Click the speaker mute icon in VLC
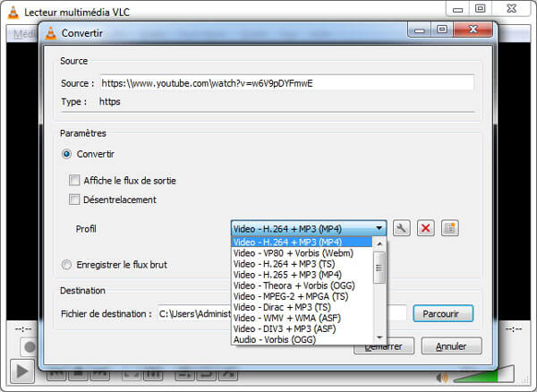This screenshot has height=392, width=537. pos(442,378)
